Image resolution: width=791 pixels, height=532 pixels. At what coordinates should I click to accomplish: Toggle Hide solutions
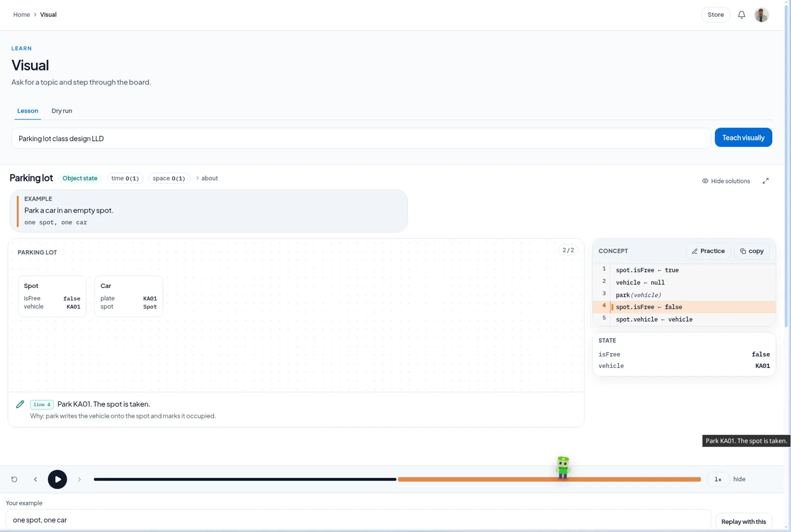pos(726,181)
